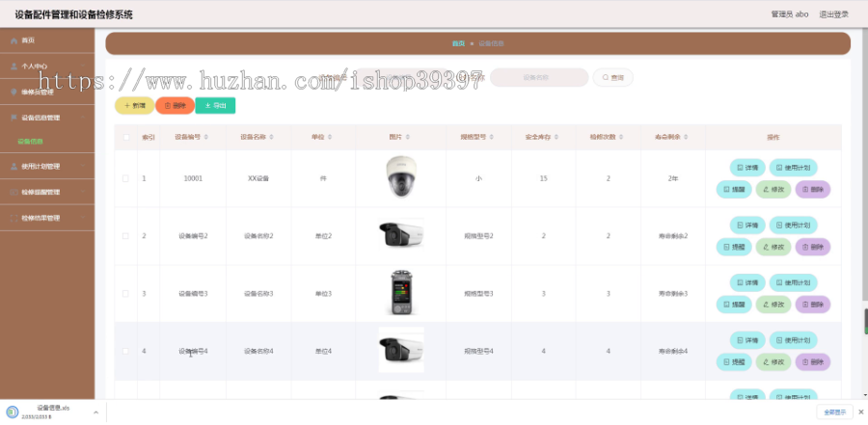Click 全部显示 in download bar
The width and height of the screenshot is (868, 425).
point(835,412)
